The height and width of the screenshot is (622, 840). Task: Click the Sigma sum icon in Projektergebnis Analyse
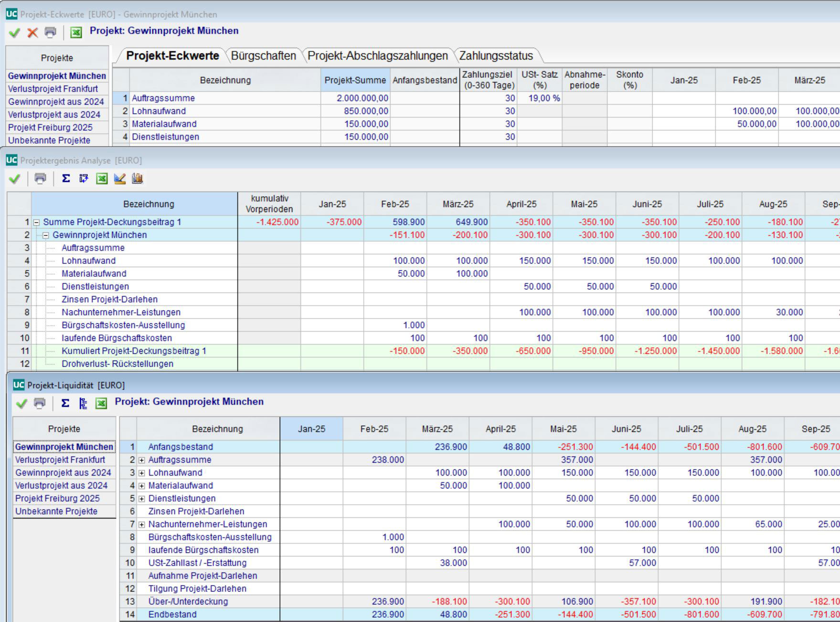pyautogui.click(x=66, y=179)
